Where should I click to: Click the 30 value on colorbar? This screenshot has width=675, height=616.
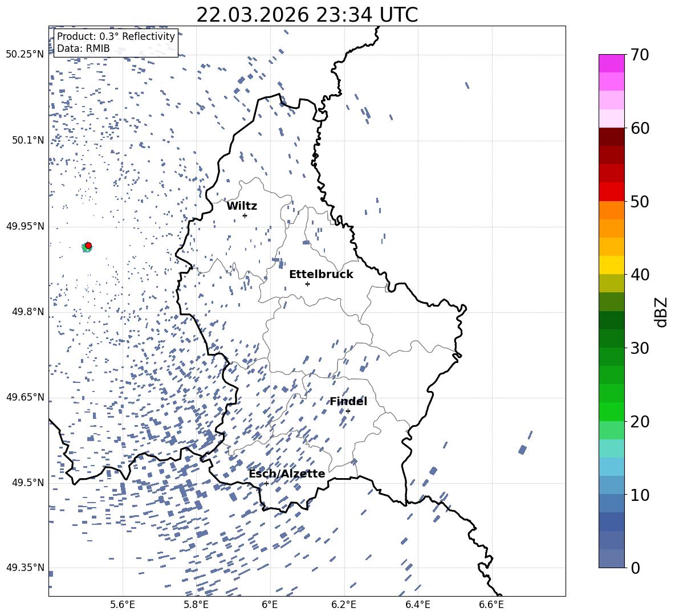coord(640,348)
